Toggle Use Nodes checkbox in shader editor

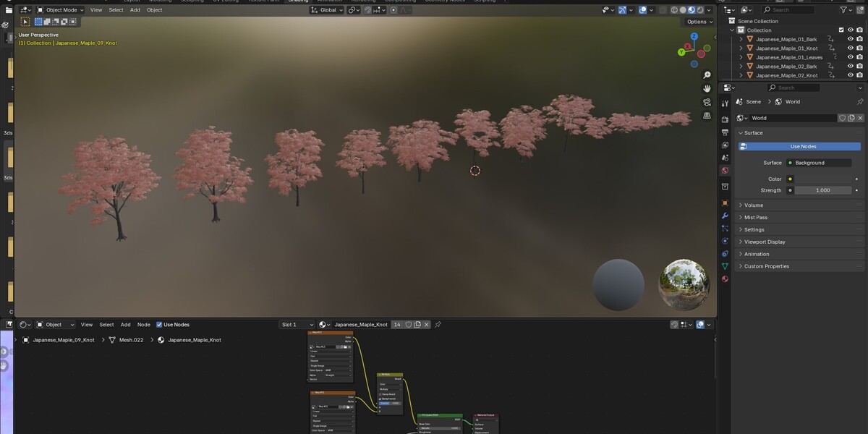coord(159,325)
